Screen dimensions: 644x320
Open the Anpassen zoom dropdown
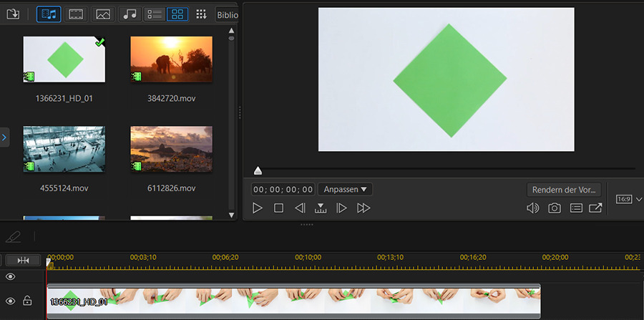pyautogui.click(x=345, y=190)
